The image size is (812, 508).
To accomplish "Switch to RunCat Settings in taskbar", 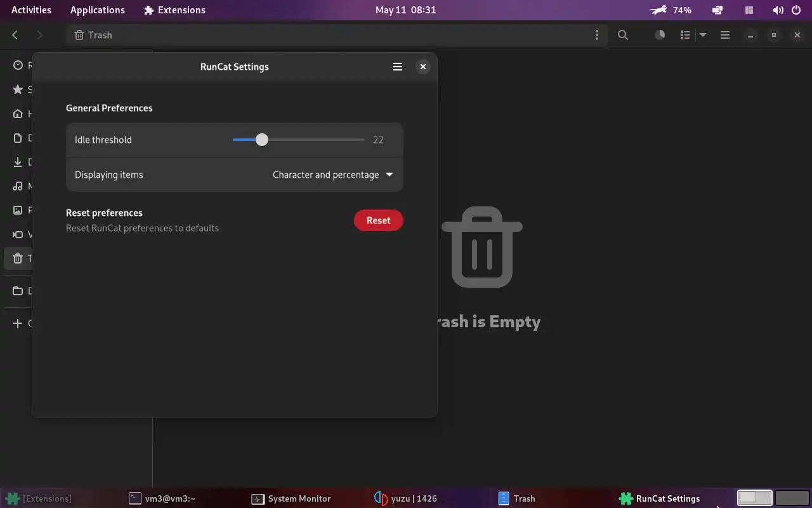I will pos(660,498).
